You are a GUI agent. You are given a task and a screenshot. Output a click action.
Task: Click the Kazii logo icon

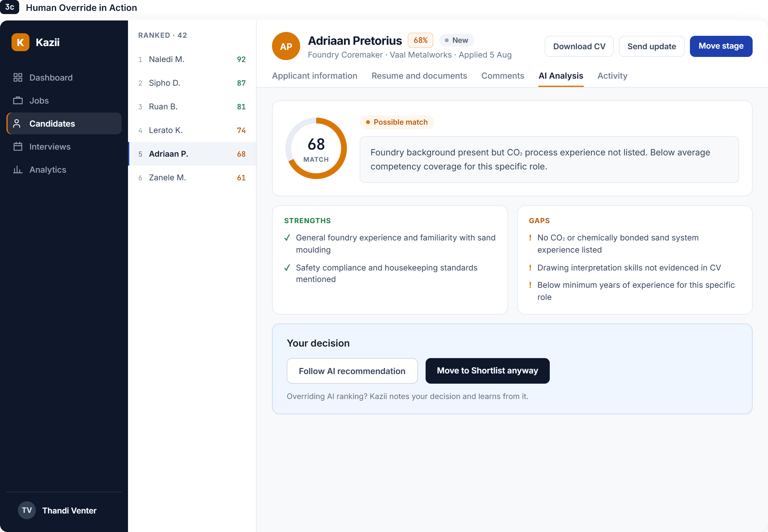pyautogui.click(x=20, y=42)
